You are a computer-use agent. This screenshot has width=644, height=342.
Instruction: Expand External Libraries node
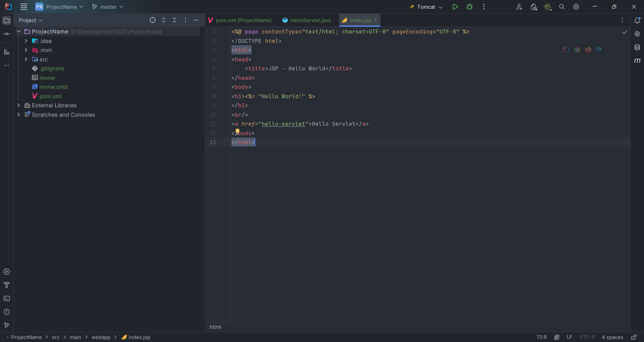point(19,105)
